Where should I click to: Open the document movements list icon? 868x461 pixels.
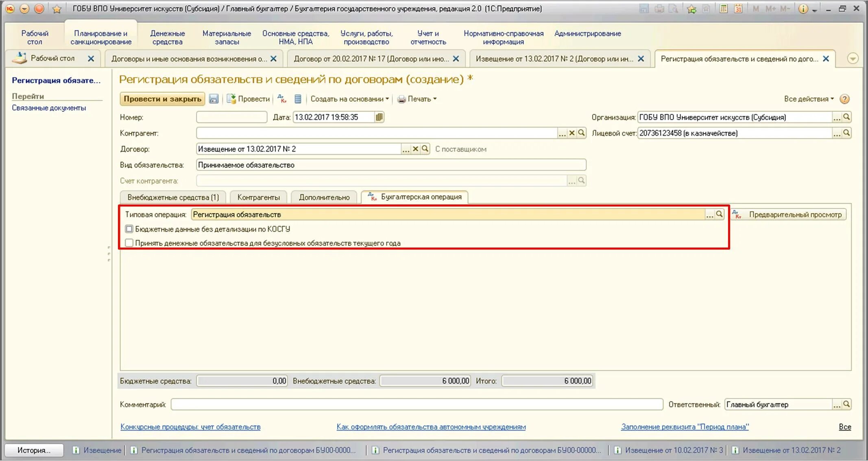point(298,99)
